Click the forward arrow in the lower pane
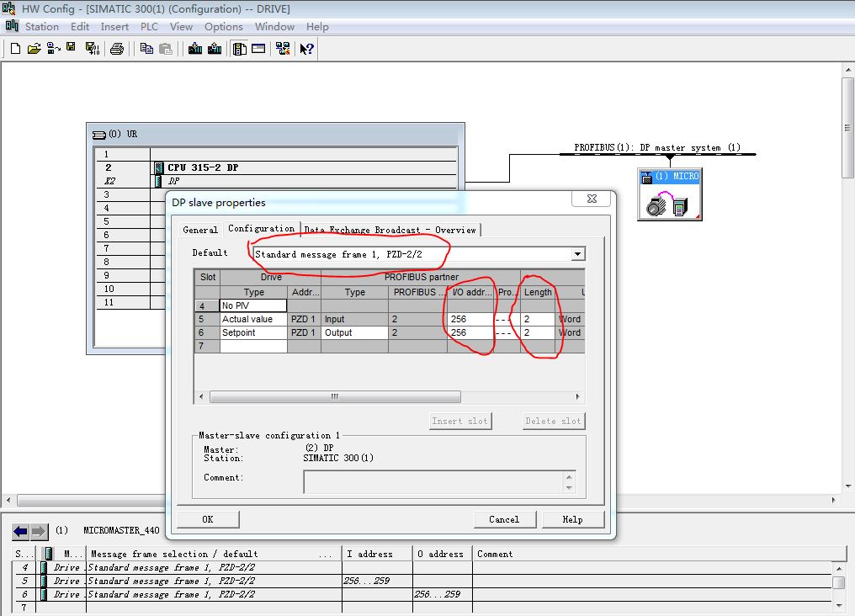 coord(39,531)
